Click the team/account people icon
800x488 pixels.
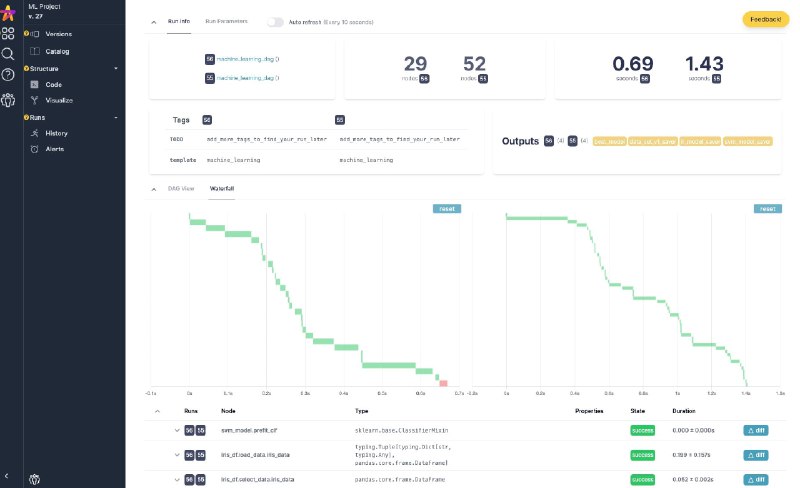[8, 100]
